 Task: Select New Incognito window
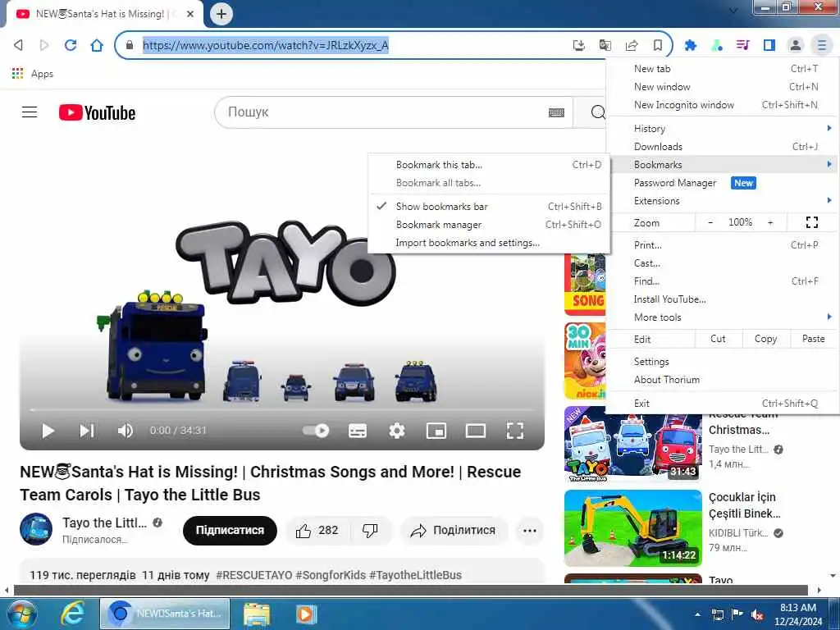pyautogui.click(x=723, y=105)
